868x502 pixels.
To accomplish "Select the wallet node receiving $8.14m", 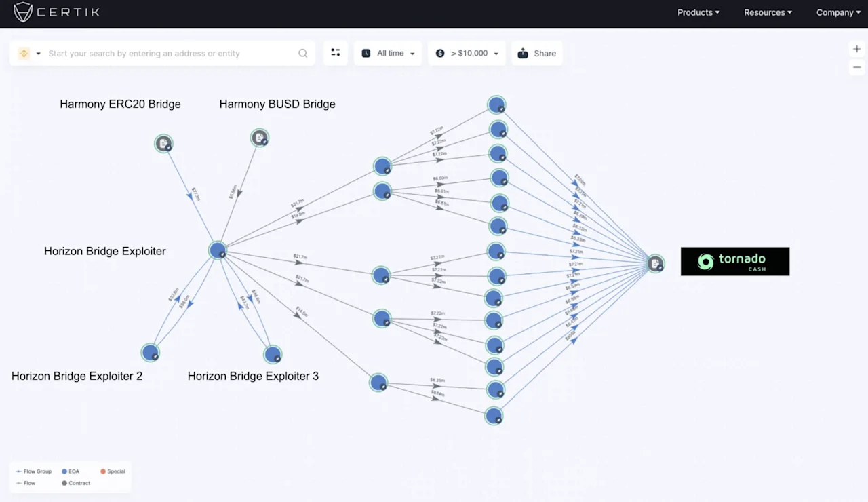I will pos(494,416).
